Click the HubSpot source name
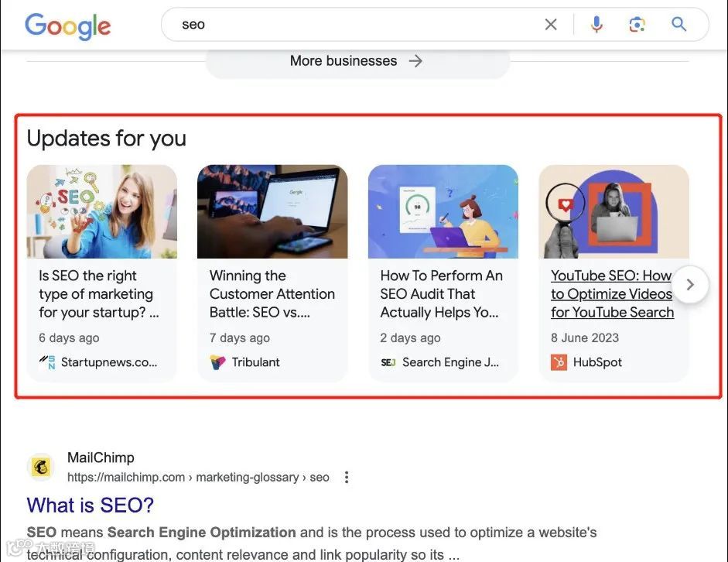This screenshot has width=728, height=562. pyautogui.click(x=597, y=362)
